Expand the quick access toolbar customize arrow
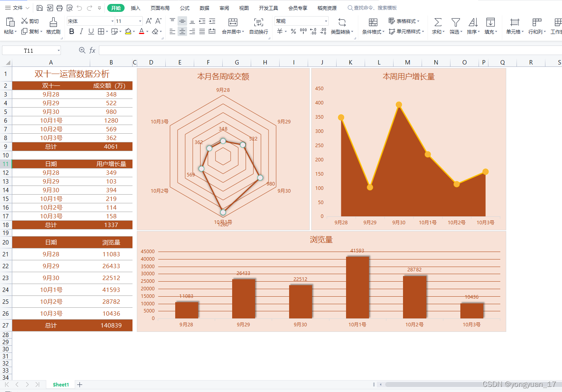This screenshot has height=392, width=562. 99,8
